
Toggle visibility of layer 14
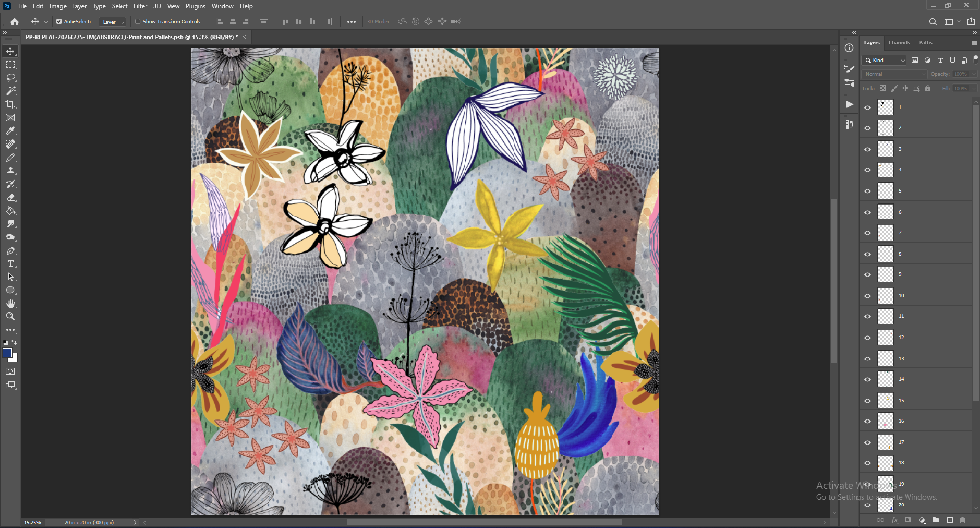(867, 379)
